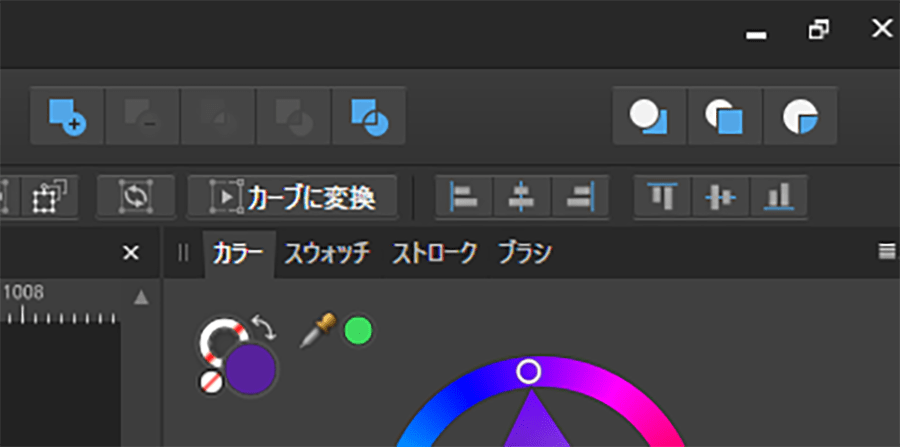Click the Intersect boolean operation icon

[219, 116]
